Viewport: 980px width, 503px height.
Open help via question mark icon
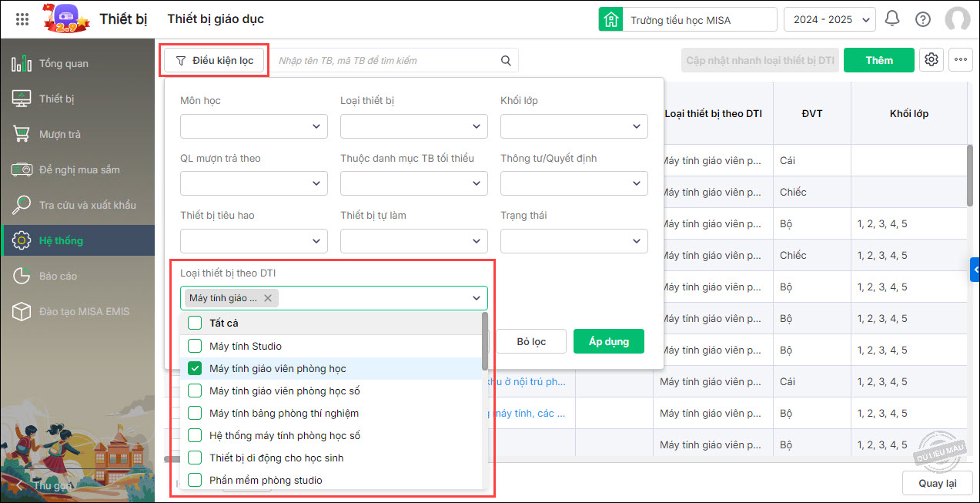tap(923, 19)
